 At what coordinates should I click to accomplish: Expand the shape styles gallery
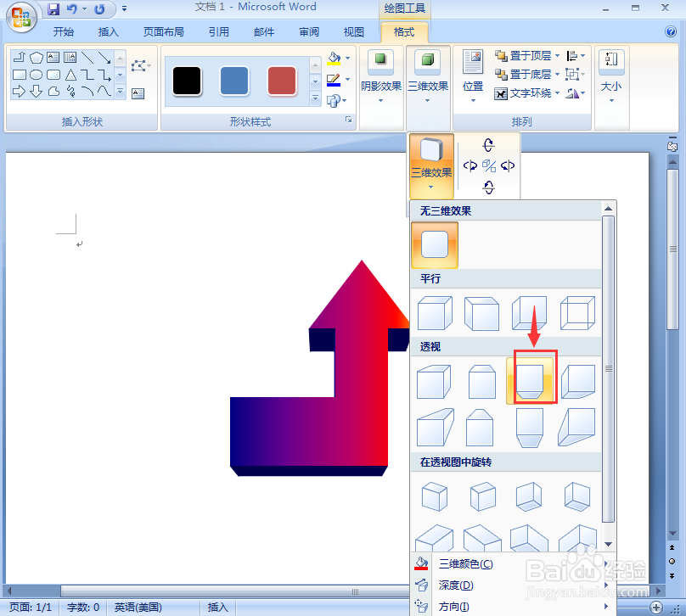[316, 98]
